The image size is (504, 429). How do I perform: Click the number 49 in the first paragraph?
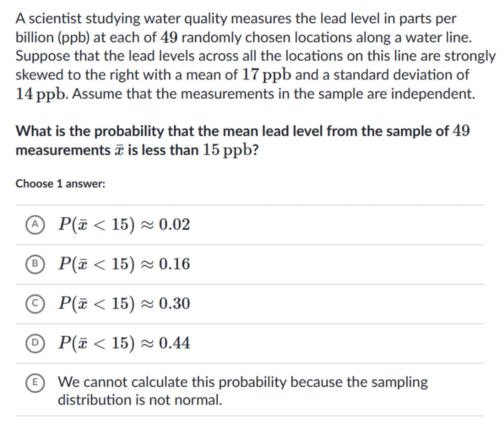coord(169,38)
